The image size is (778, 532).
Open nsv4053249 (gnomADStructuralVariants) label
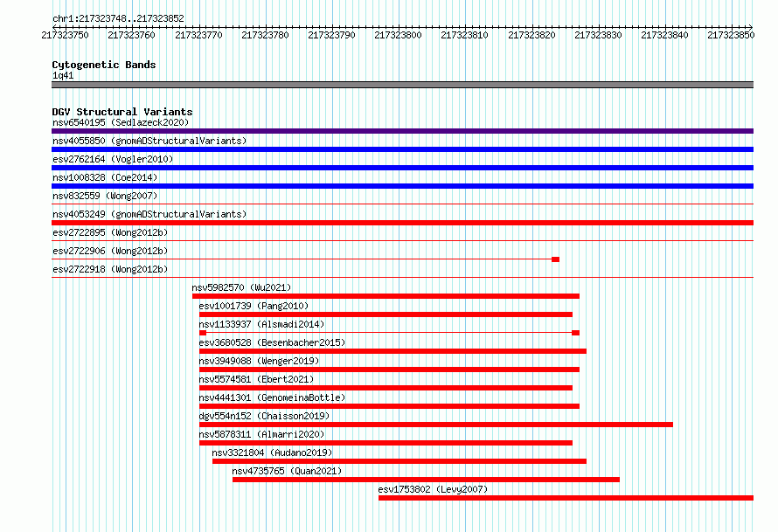point(149,214)
